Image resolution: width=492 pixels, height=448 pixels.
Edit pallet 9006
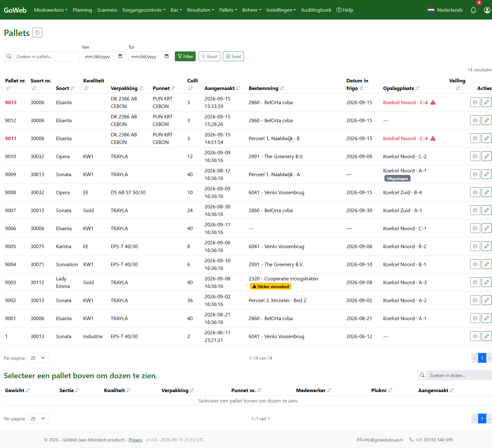click(487, 228)
